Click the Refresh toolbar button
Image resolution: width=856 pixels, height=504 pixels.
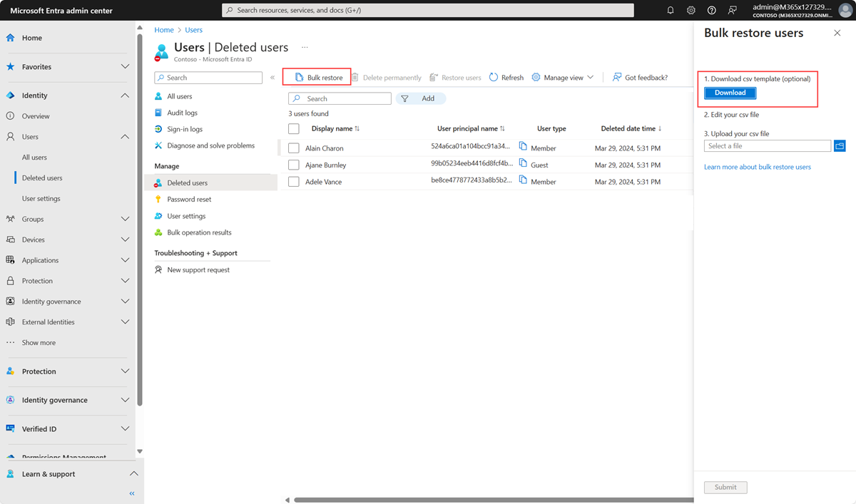coord(506,77)
